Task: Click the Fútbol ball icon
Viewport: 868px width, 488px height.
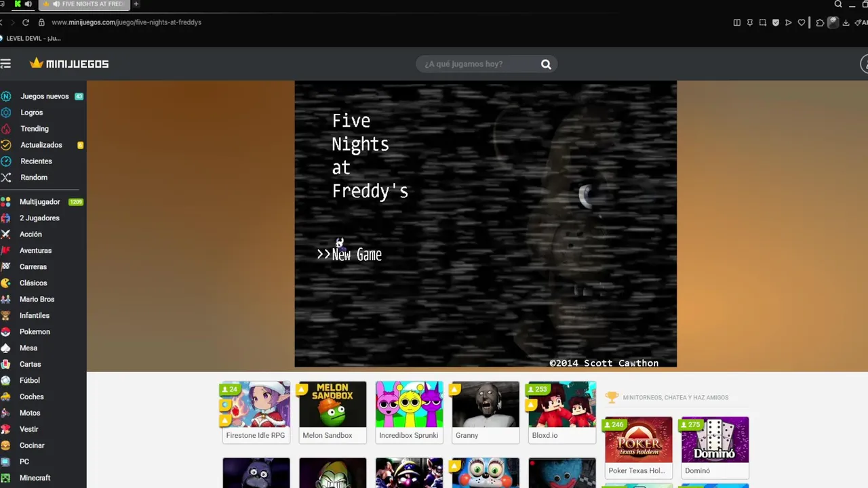Action: pyautogui.click(x=5, y=381)
